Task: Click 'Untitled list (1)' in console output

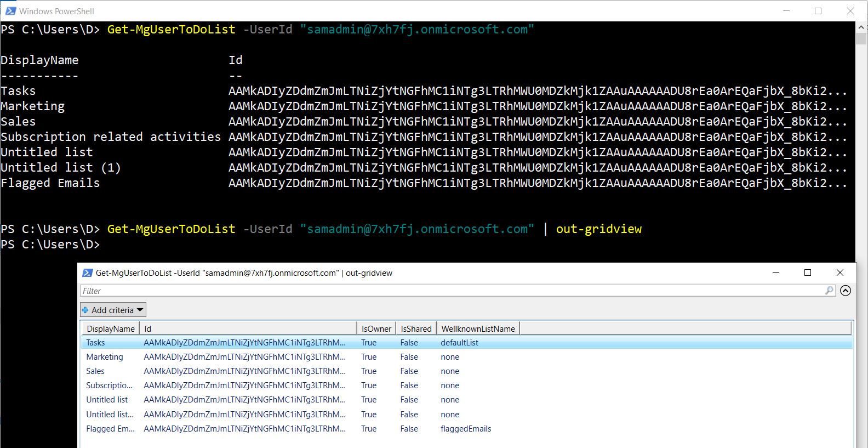Action: coord(61,167)
